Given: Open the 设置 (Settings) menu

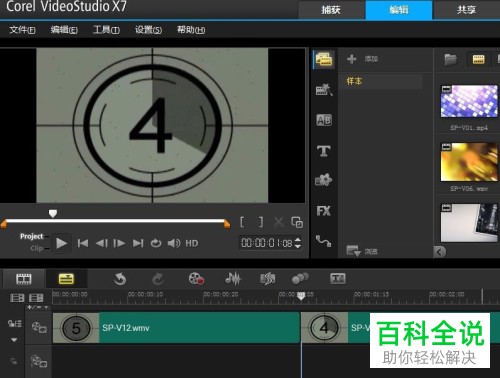Looking at the screenshot, I should (x=148, y=30).
